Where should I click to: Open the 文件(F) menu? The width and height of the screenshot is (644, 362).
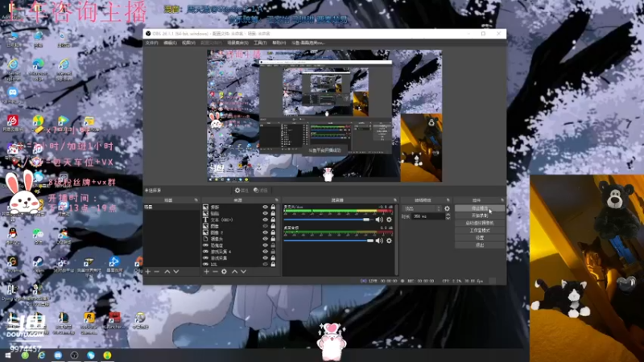[151, 43]
